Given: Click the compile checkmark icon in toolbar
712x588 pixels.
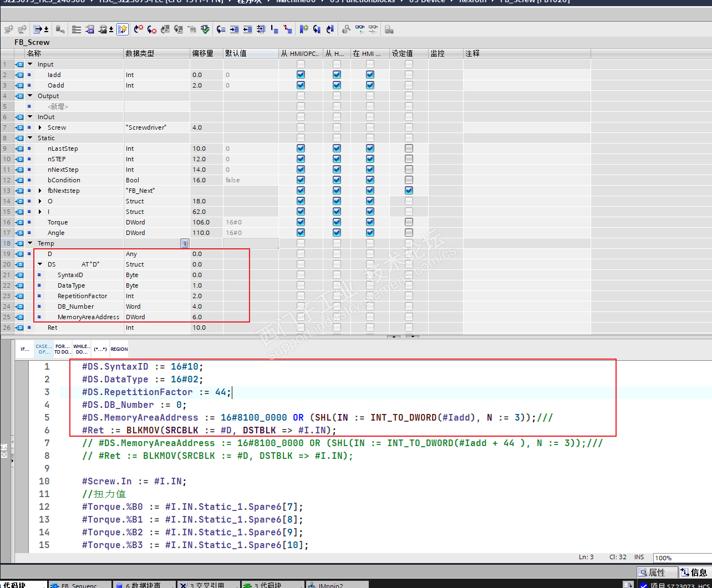Looking at the screenshot, I should tap(205, 29).
